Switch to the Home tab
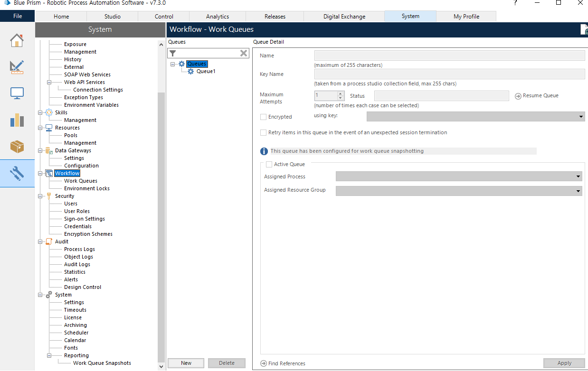The image size is (588, 371). click(x=61, y=17)
